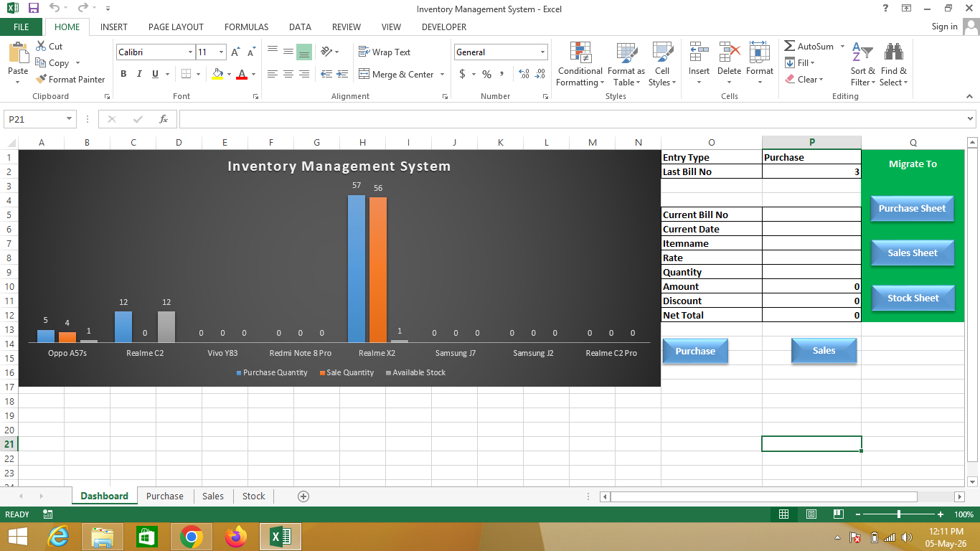The image size is (980, 551).
Task: Open the Purchase sheet tab
Action: pos(165,496)
